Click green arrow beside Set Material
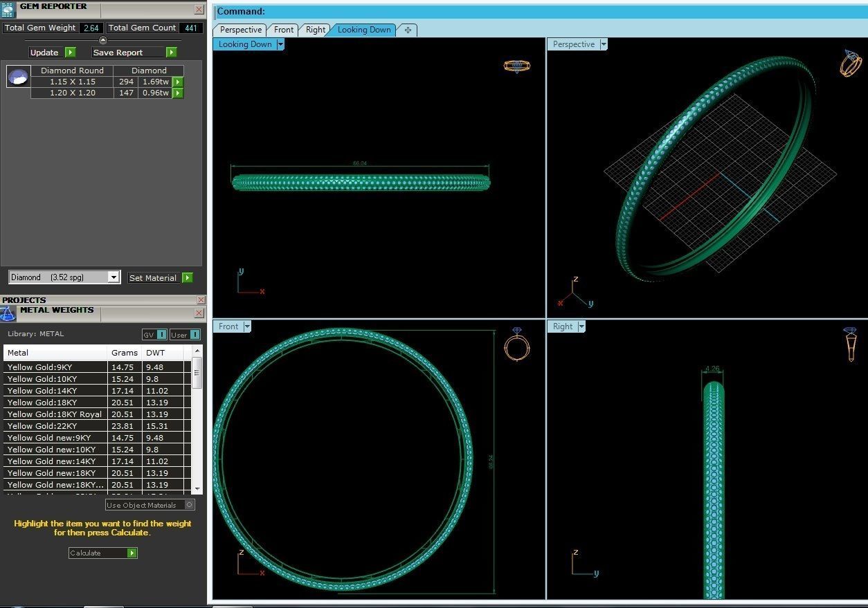Screen dimensions: 868x608 tap(187, 278)
